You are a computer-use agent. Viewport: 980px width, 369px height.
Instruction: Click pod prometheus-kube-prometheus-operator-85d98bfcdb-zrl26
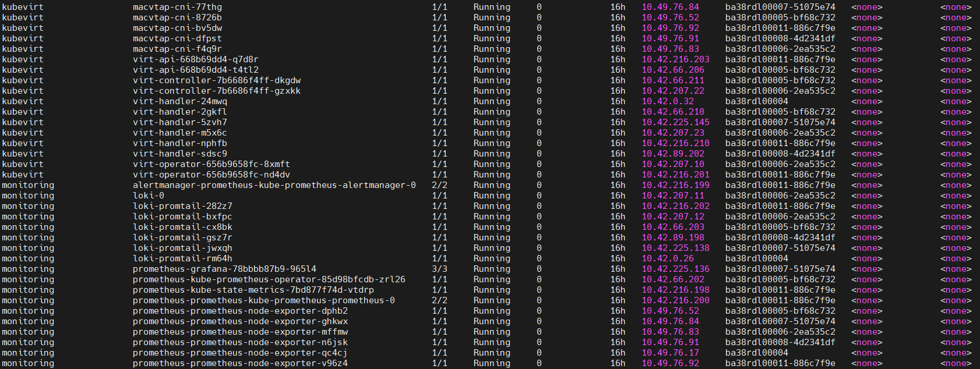coord(269,279)
